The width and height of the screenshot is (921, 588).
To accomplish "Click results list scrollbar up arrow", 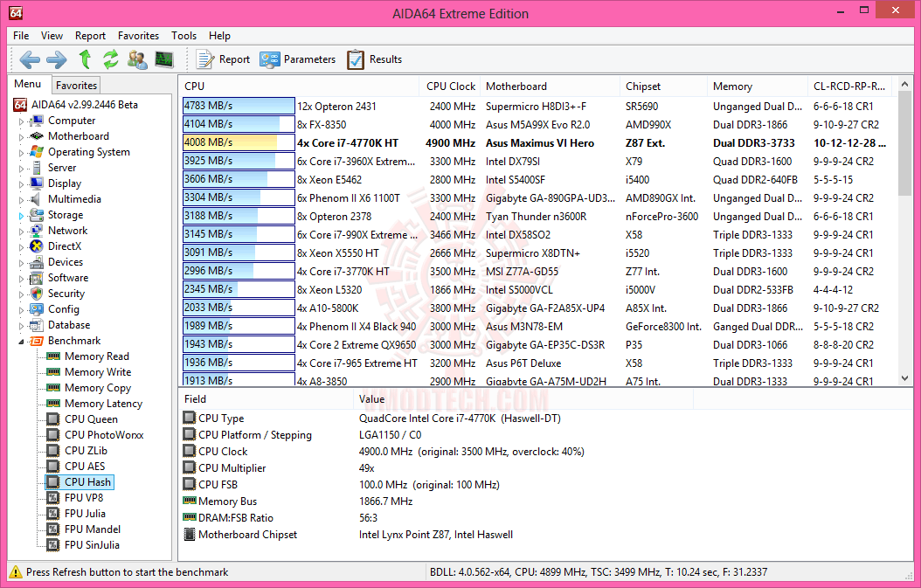I will click(904, 85).
